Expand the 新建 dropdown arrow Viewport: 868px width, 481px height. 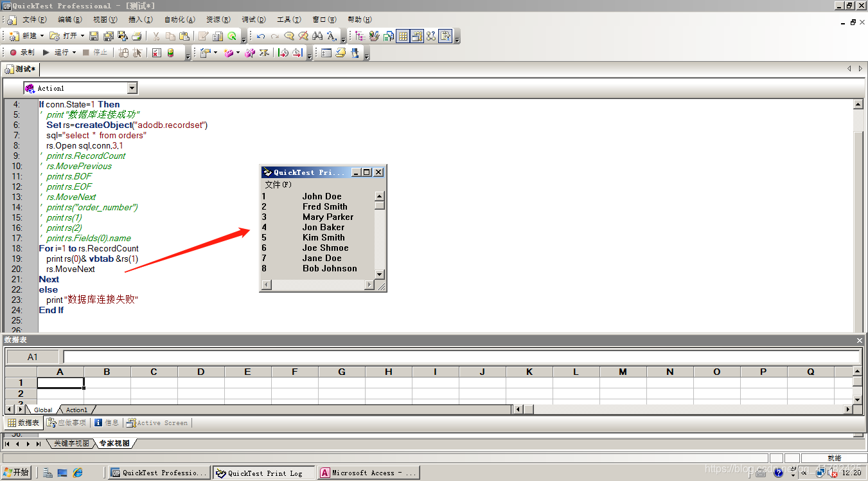coord(42,36)
